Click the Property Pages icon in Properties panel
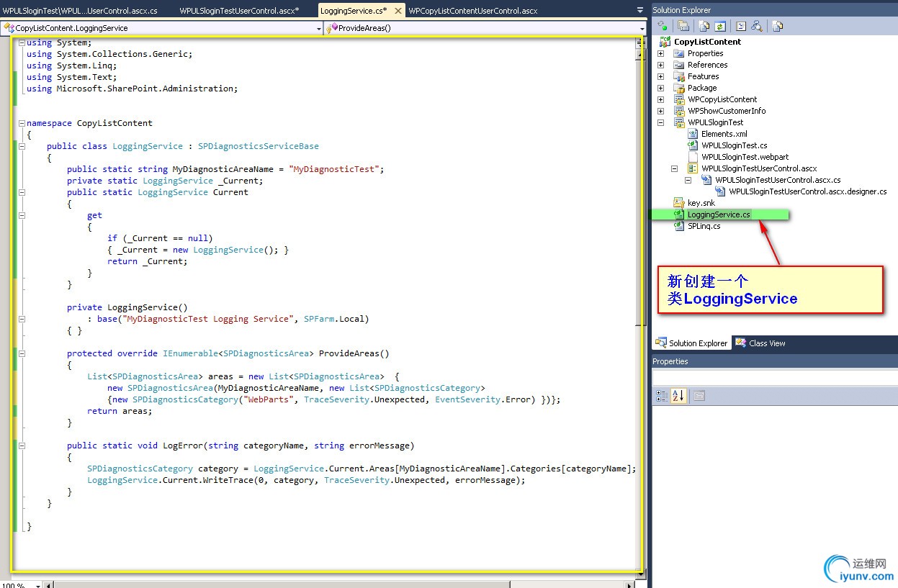 pyautogui.click(x=699, y=396)
